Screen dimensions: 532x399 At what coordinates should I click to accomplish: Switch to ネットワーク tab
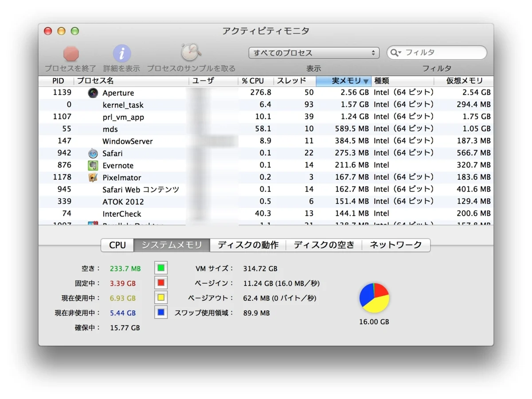[396, 245]
